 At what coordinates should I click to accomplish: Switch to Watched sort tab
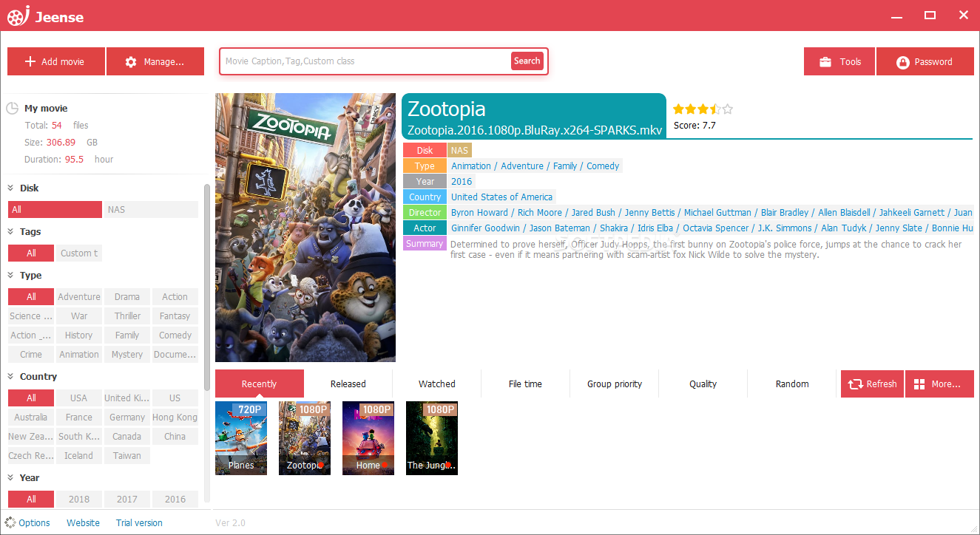pyautogui.click(x=437, y=384)
